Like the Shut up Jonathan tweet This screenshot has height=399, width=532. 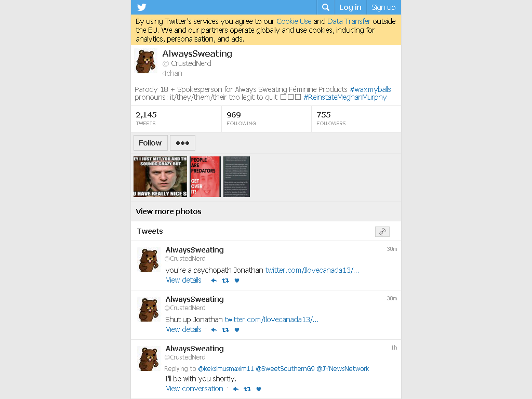coord(237,330)
